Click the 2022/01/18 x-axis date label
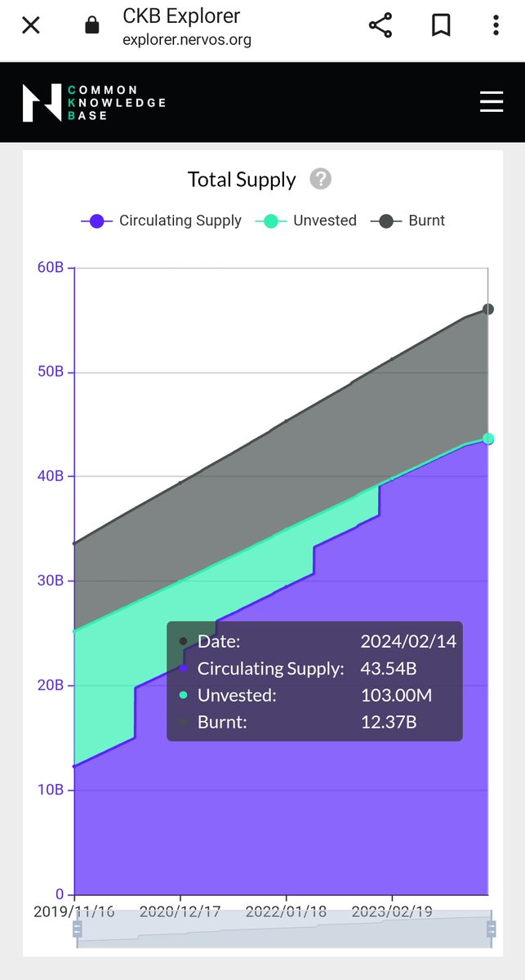The height and width of the screenshot is (980, 525). pyautogui.click(x=286, y=911)
